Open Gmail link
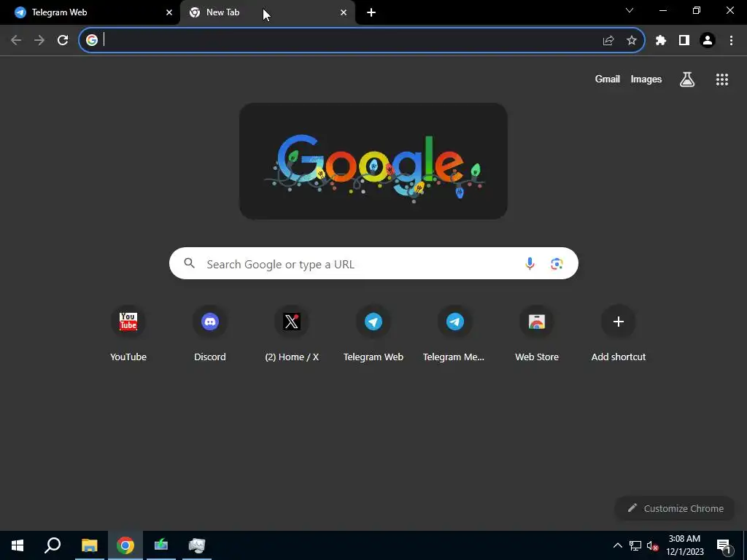 tap(608, 79)
